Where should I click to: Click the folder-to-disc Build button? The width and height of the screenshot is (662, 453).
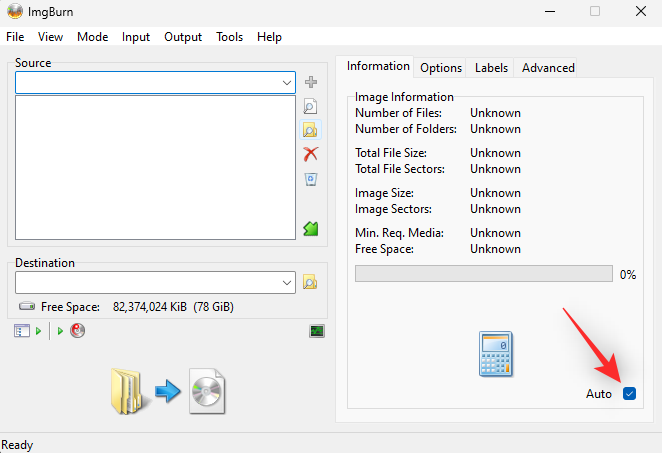click(168, 391)
